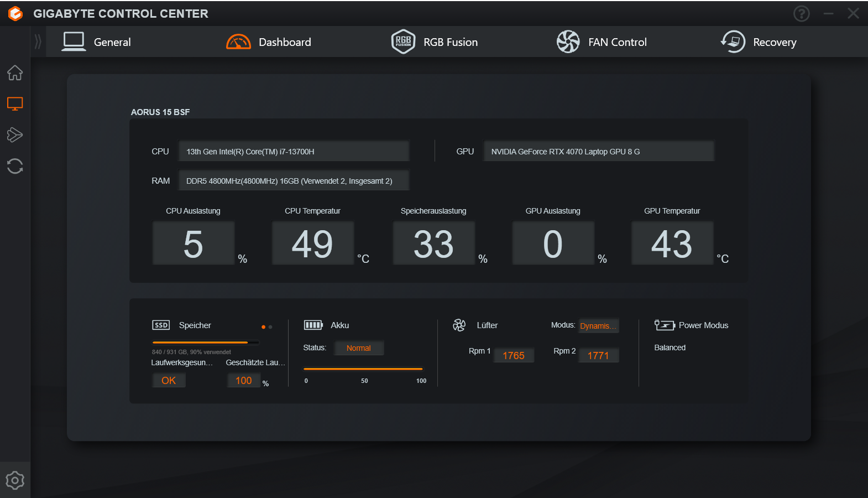Click the RGB Fusion hexagon icon

(404, 41)
